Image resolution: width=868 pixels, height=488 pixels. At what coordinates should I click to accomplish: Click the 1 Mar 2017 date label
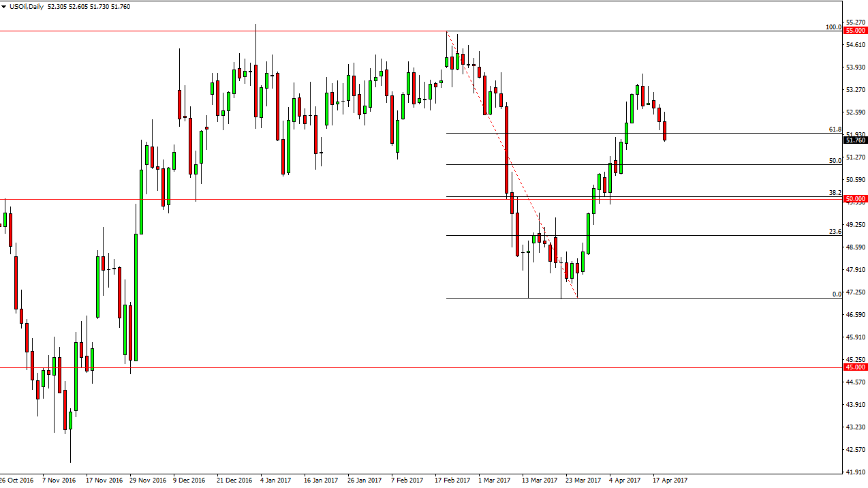[494, 481]
